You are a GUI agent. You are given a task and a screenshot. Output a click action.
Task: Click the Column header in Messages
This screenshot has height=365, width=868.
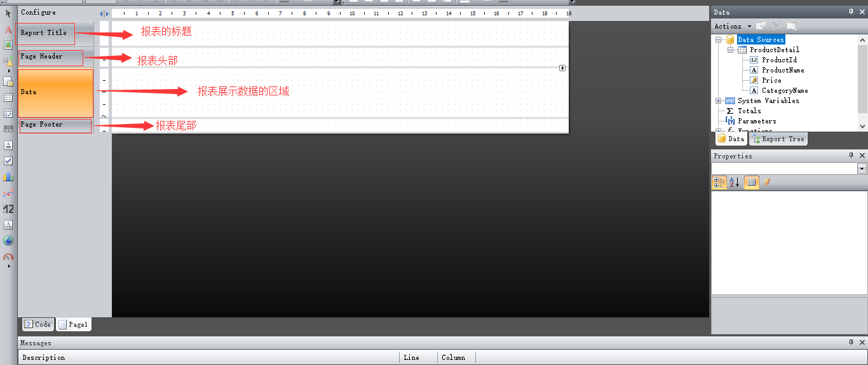coord(456,357)
